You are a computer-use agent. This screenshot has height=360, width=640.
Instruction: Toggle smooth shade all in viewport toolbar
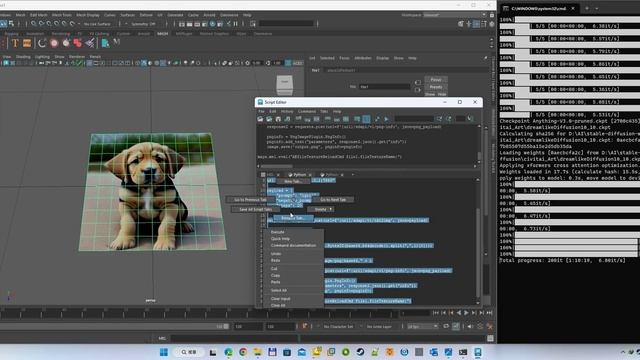coord(144,63)
